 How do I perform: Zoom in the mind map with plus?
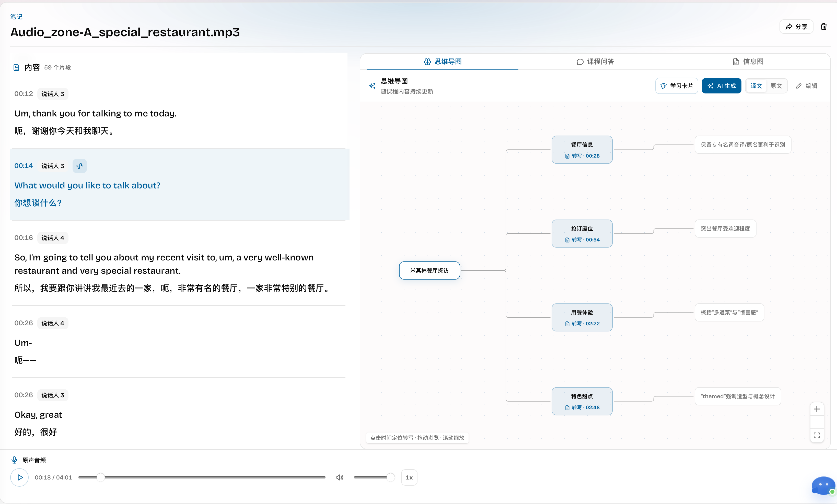pos(817,409)
